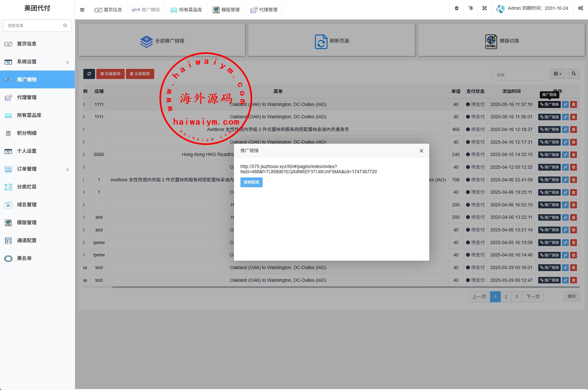Click the red delete icon in the first row
The width and height of the screenshot is (588, 390).
point(573,105)
